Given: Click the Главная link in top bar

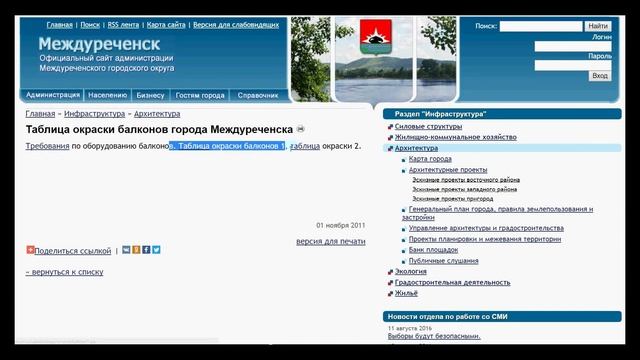Looking at the screenshot, I should pos(60,25).
